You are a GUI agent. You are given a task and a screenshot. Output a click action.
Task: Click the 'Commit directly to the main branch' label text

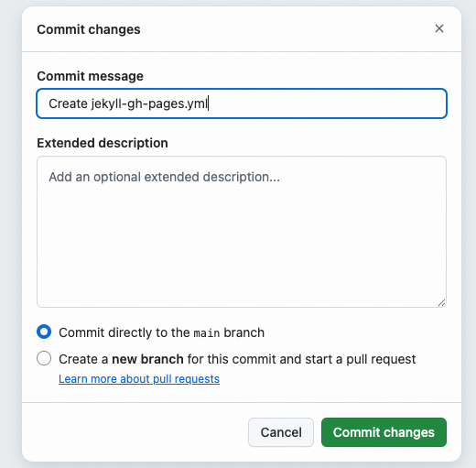tap(161, 332)
